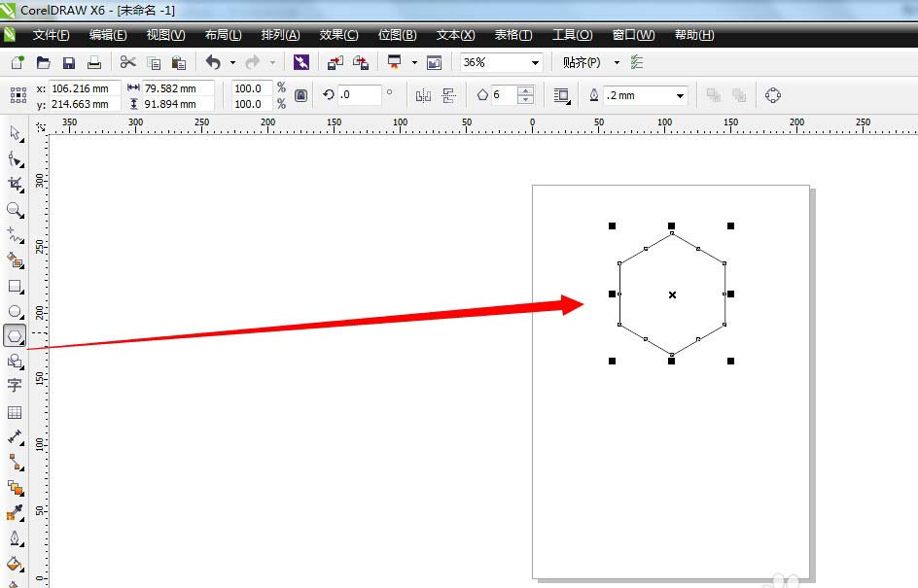Viewport: 918px width, 588px height.
Task: Choose the Ellipse tool
Action: (x=15, y=312)
